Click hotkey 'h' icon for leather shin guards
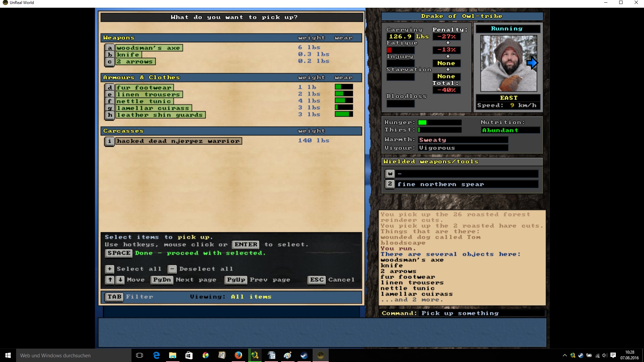This screenshot has width=644, height=362. tap(110, 115)
